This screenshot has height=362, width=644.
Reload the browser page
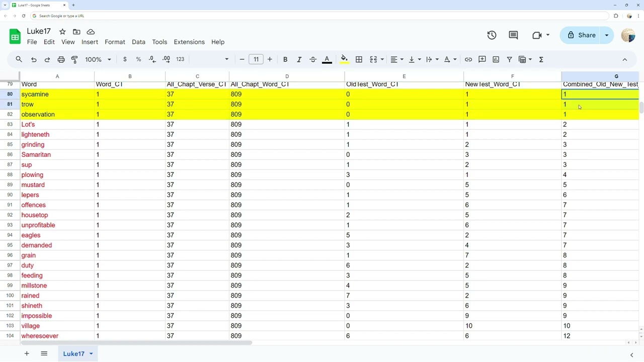pyautogui.click(x=23, y=16)
